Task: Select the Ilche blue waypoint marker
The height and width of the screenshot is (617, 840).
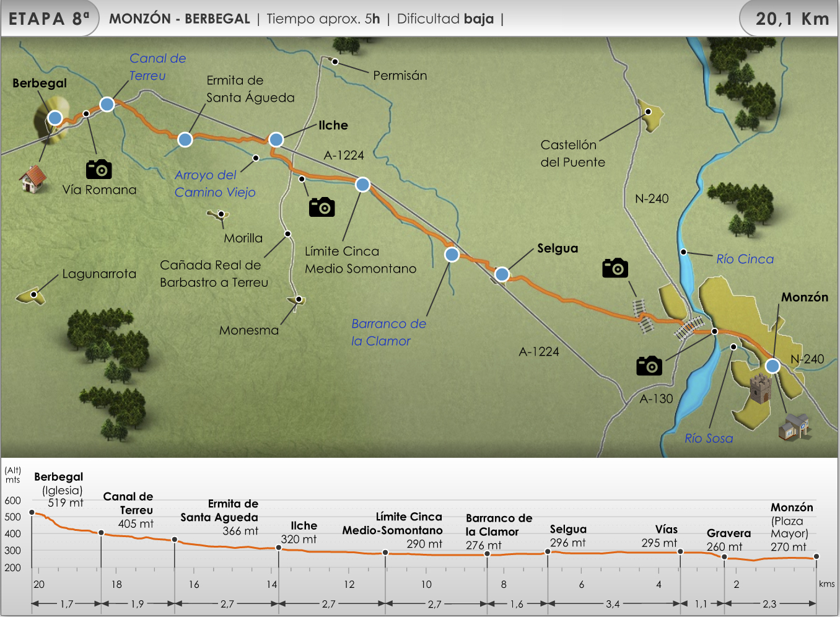Action: [276, 139]
